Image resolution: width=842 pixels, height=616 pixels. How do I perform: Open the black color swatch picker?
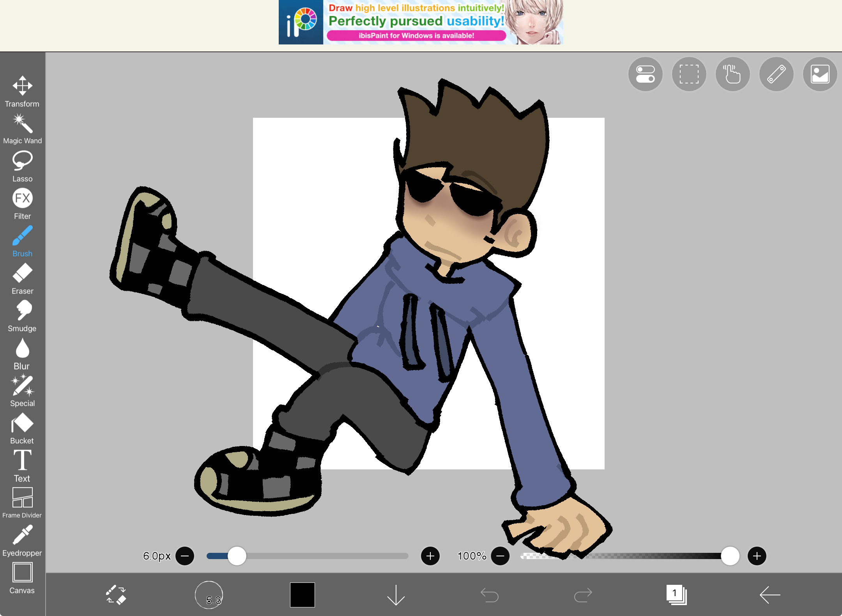[302, 595]
